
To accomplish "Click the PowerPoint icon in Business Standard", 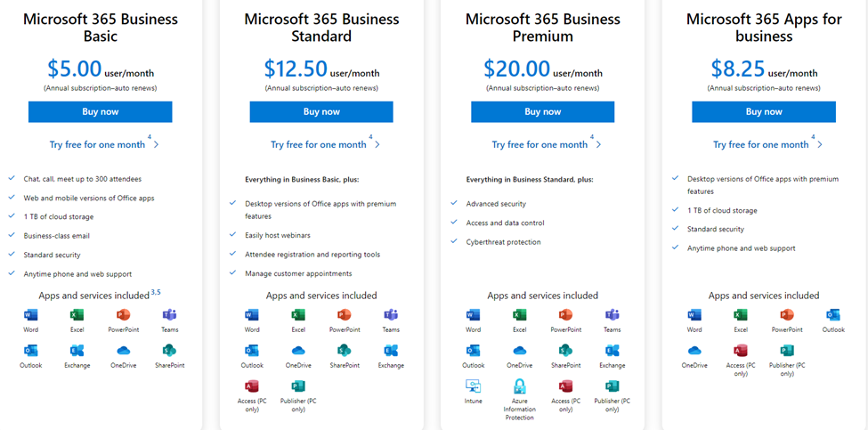I will [x=345, y=315].
